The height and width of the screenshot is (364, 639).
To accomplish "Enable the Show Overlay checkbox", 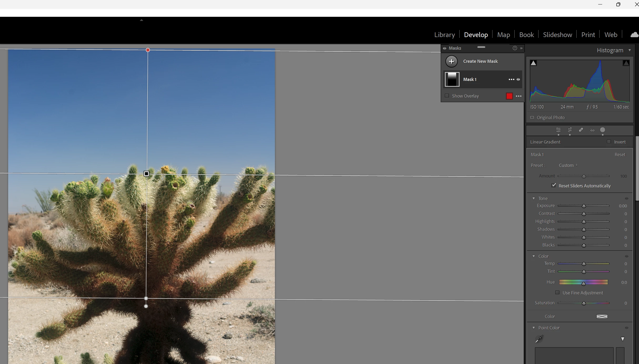I will (447, 96).
